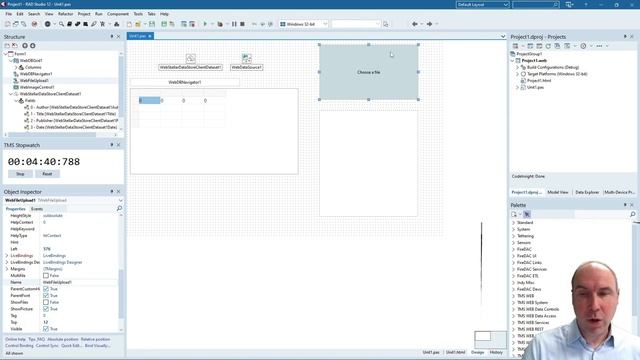The image size is (640, 360).
Task: Click the Stop (program reset) toolbar icon
Action: (242, 24)
